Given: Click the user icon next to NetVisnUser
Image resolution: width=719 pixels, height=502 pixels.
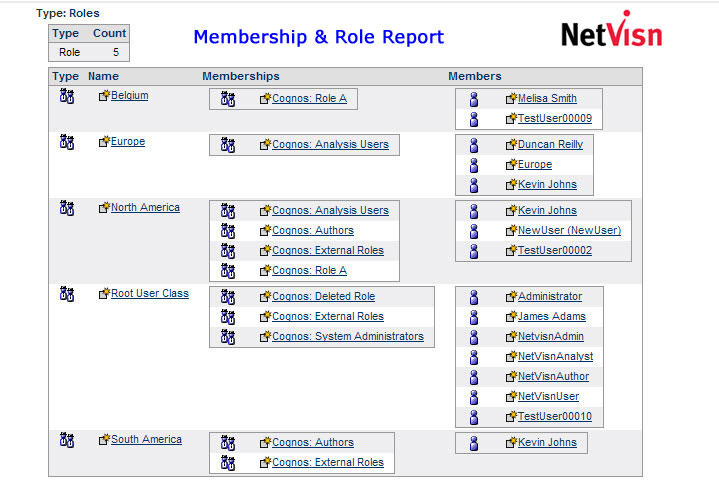Looking at the screenshot, I should pyautogui.click(x=474, y=397).
